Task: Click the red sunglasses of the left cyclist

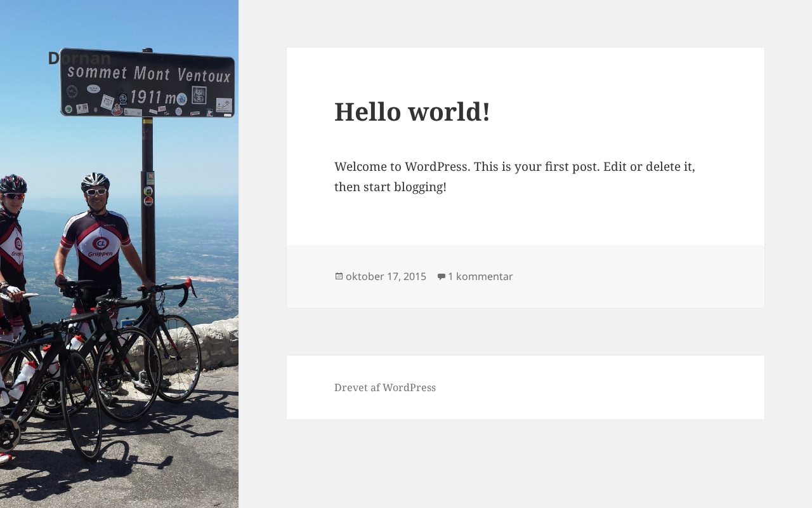Action: coord(13,196)
